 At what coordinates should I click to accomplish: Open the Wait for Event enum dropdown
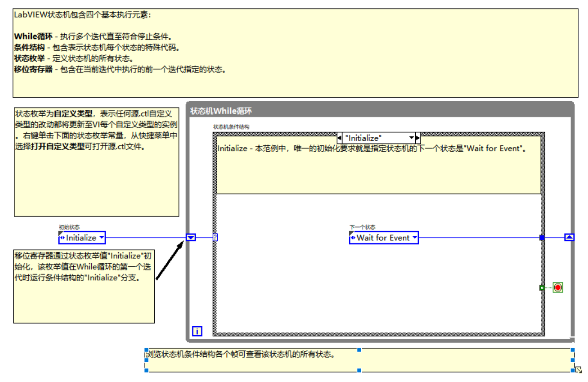[414, 237]
